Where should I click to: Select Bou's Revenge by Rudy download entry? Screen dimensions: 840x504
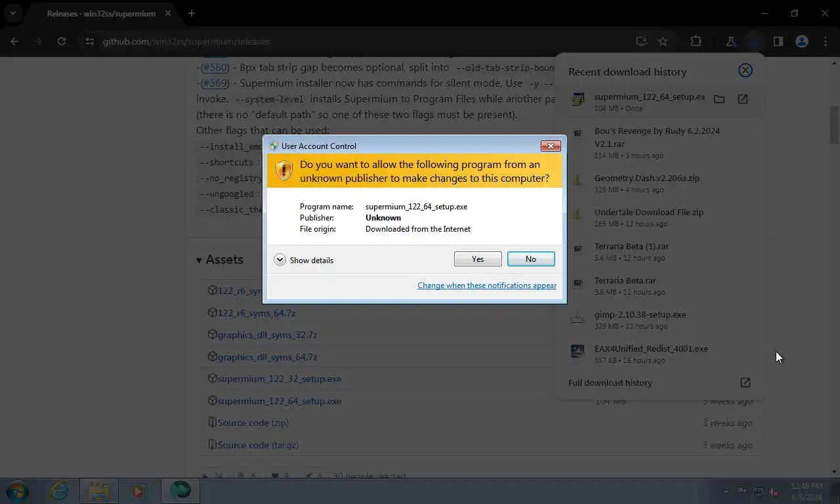pyautogui.click(x=660, y=142)
